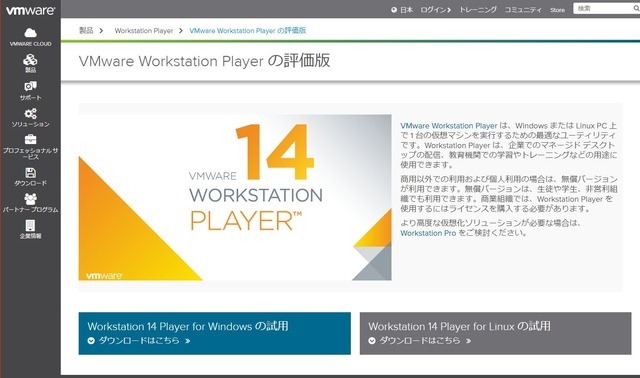Open the VMware Cloud sidebar icon
Screen dimensions: 640x378
coord(30,33)
